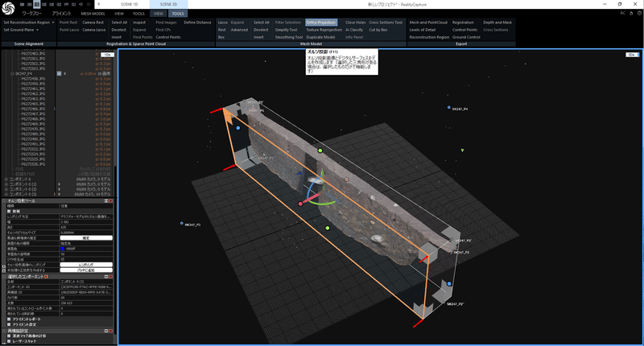This screenshot has width=644, height=346.
Task: Click the lower green box handle dot
Action: pyautogui.click(x=328, y=229)
